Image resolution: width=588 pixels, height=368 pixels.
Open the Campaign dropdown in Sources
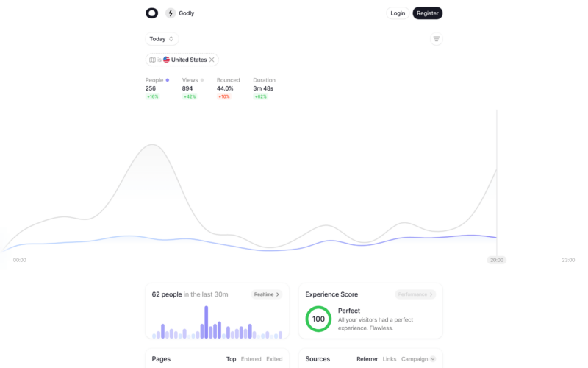418,359
